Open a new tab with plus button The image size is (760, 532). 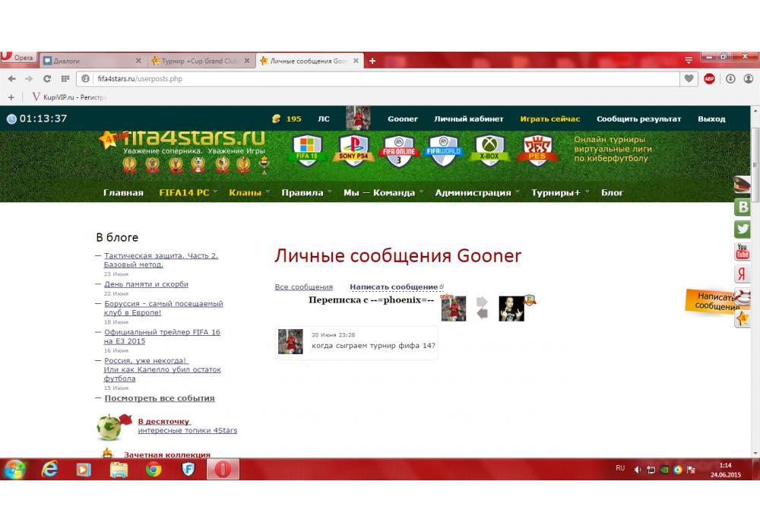tap(372, 61)
